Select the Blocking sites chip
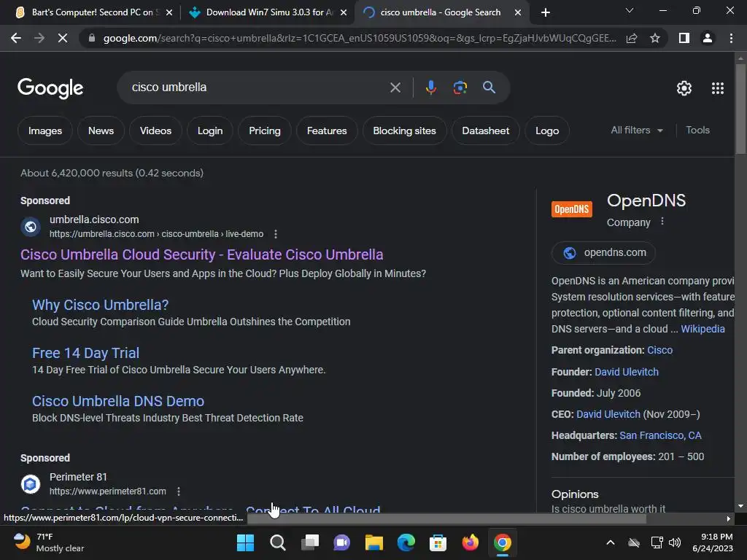The height and width of the screenshot is (560, 747). pyautogui.click(x=404, y=131)
